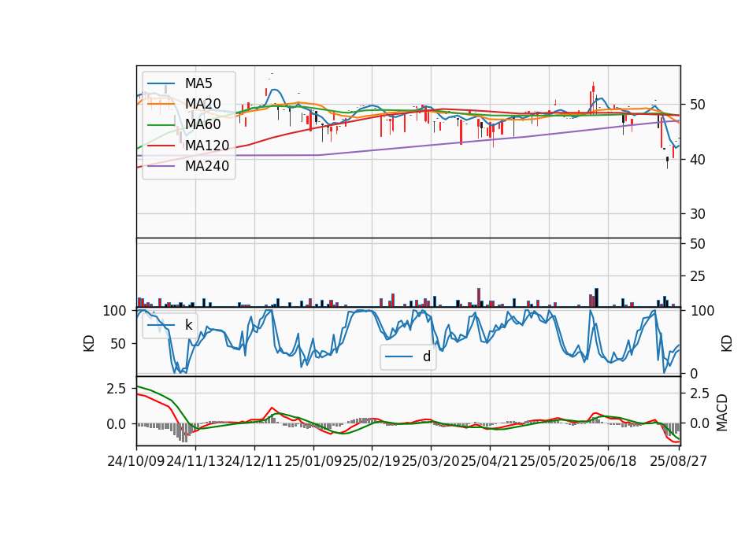Viewport: 756px width, 543px height.
Task: Click the volume axis value 25
Action: (x=697, y=276)
